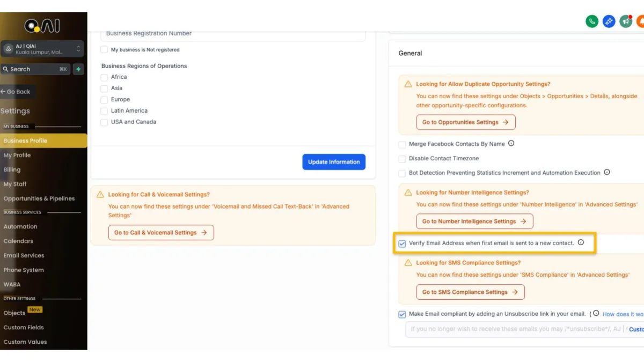Click the orange notifications bell icon
Image resolution: width=644 pixels, height=362 pixels.
[640, 21]
